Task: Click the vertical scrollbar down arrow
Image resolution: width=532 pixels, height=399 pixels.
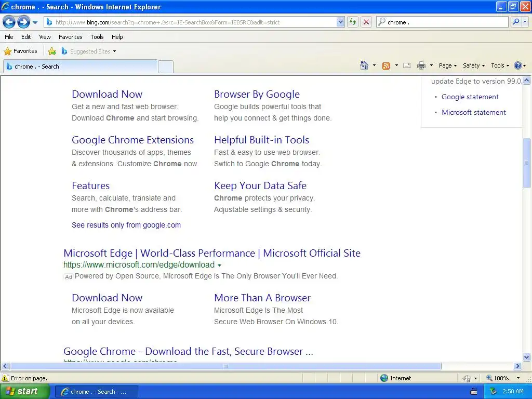Action: (527, 357)
